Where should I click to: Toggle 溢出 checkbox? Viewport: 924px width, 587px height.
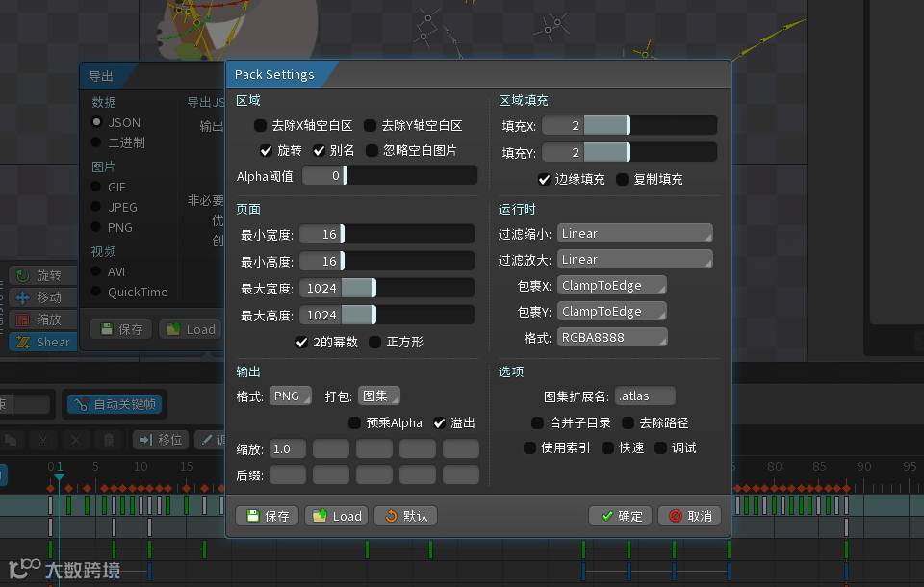(x=439, y=422)
